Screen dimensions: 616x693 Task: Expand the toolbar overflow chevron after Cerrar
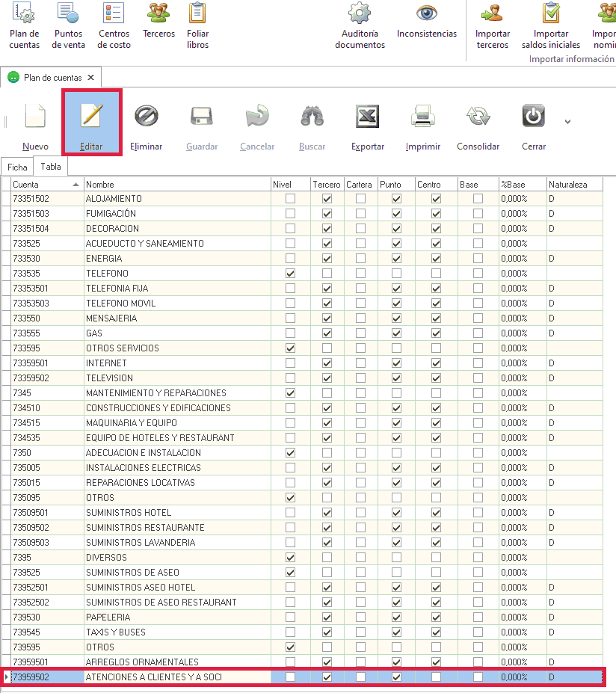567,122
